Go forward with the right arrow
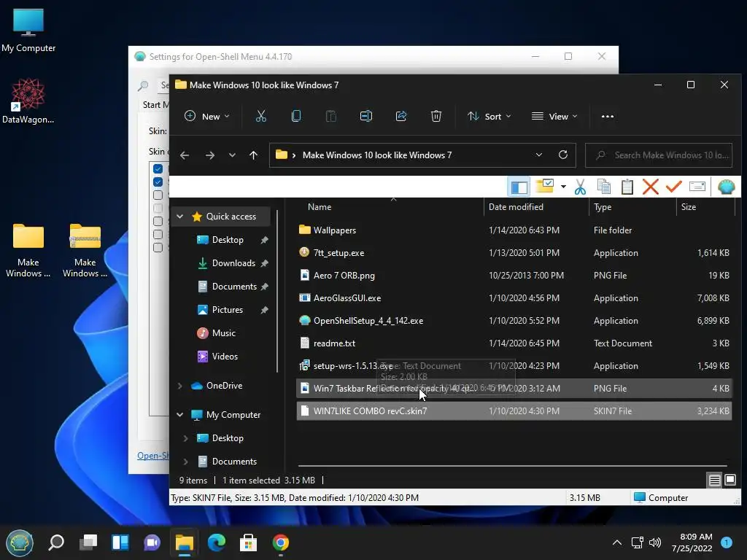This screenshot has height=560, width=747. 209,155
